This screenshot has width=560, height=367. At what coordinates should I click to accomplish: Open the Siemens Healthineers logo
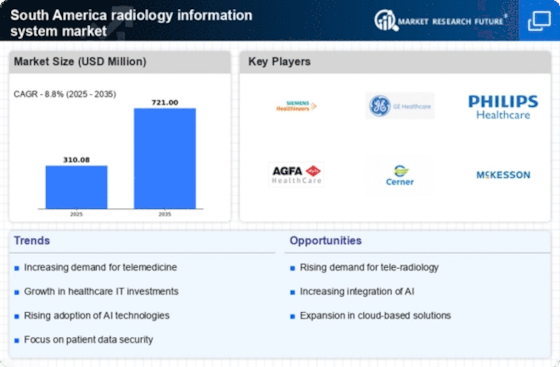click(x=296, y=106)
